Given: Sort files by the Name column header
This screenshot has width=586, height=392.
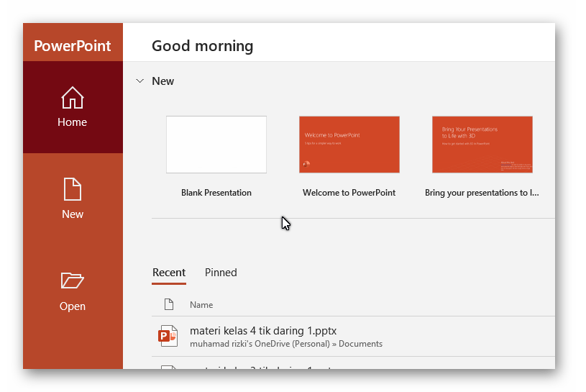Looking at the screenshot, I should point(201,305).
